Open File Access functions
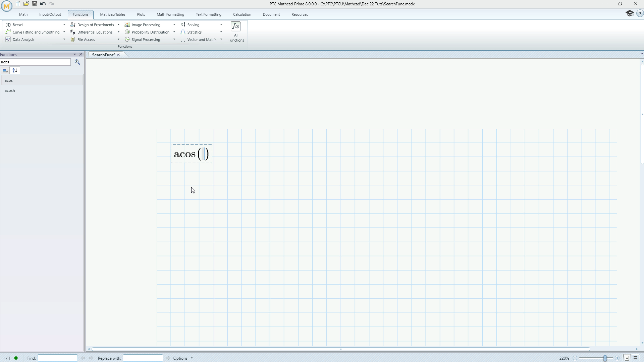644x362 pixels. pos(83,40)
